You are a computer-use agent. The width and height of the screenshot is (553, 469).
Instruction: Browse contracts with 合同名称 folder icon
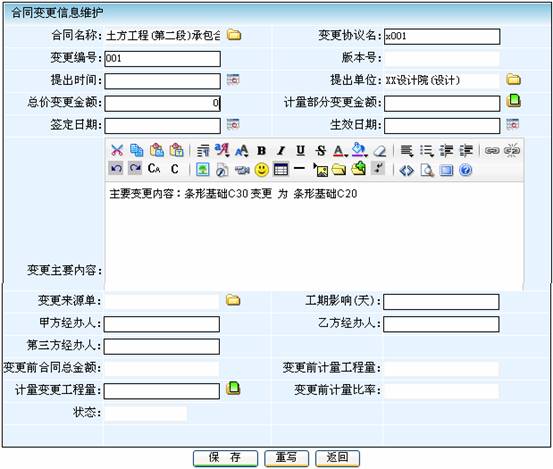(x=233, y=35)
